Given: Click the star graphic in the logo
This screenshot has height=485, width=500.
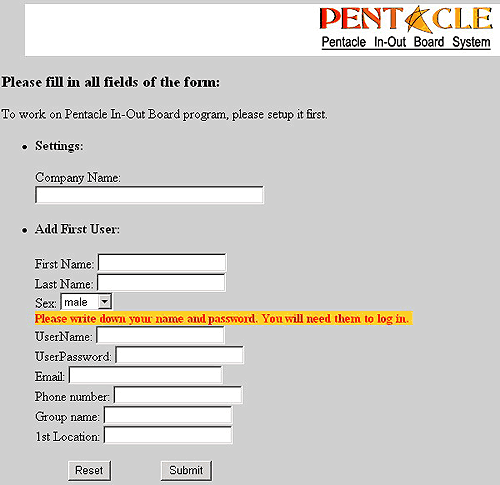Looking at the screenshot, I should pyautogui.click(x=418, y=19).
